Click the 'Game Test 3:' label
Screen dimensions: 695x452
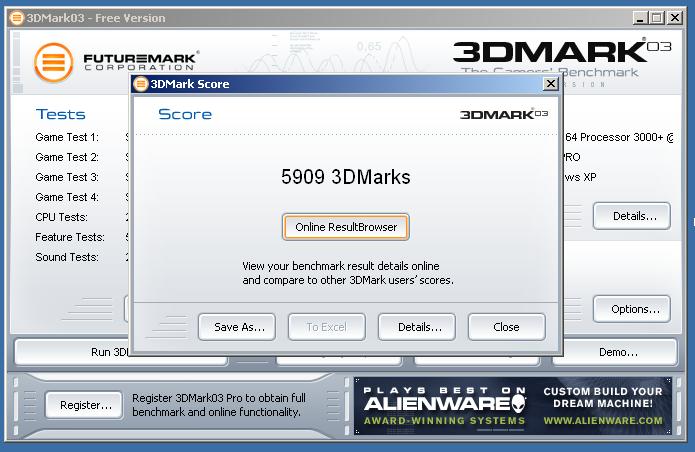click(67, 177)
